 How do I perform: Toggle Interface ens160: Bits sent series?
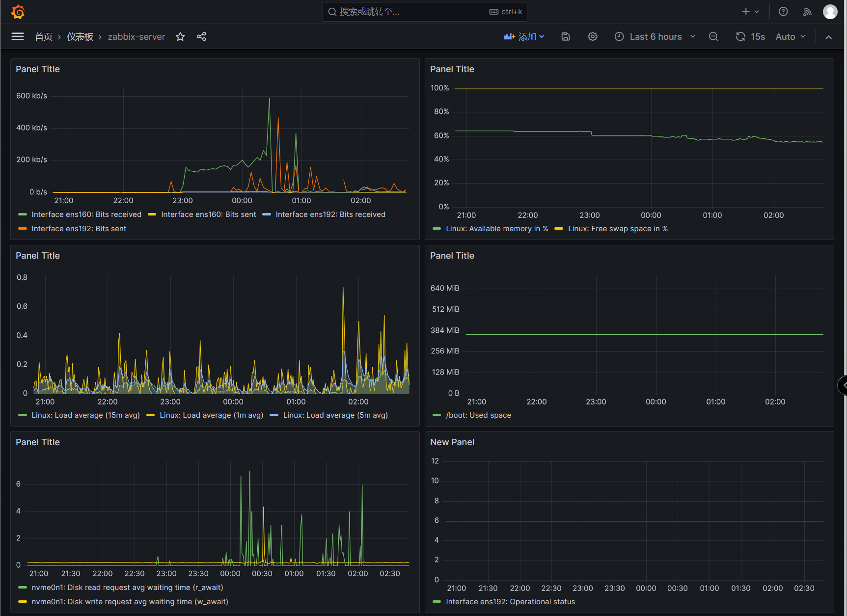pos(209,214)
